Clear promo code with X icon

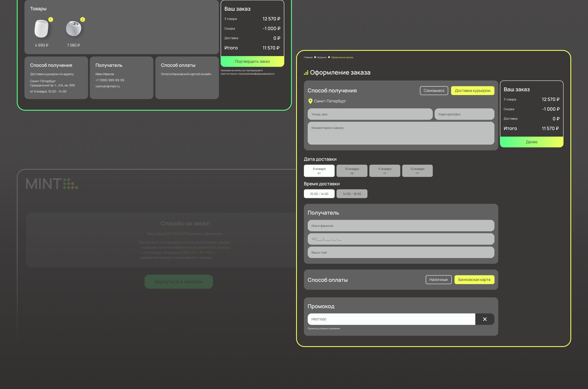(x=485, y=319)
